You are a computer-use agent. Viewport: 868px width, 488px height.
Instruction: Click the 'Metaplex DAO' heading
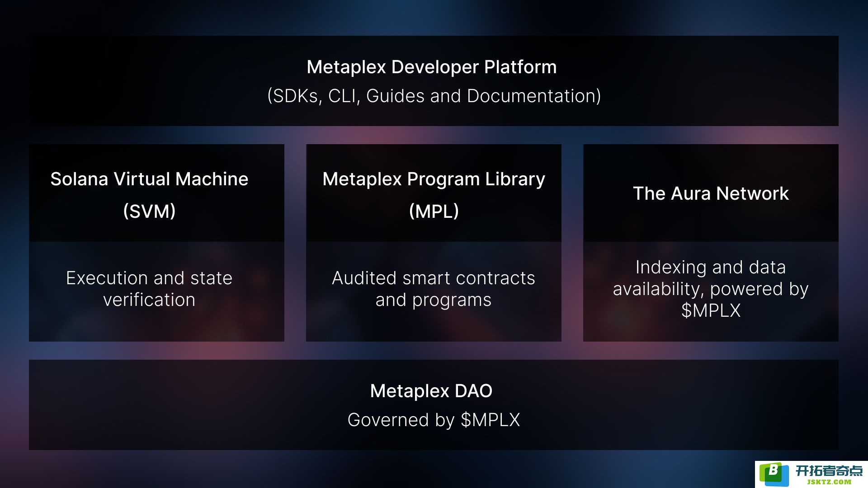point(431,391)
